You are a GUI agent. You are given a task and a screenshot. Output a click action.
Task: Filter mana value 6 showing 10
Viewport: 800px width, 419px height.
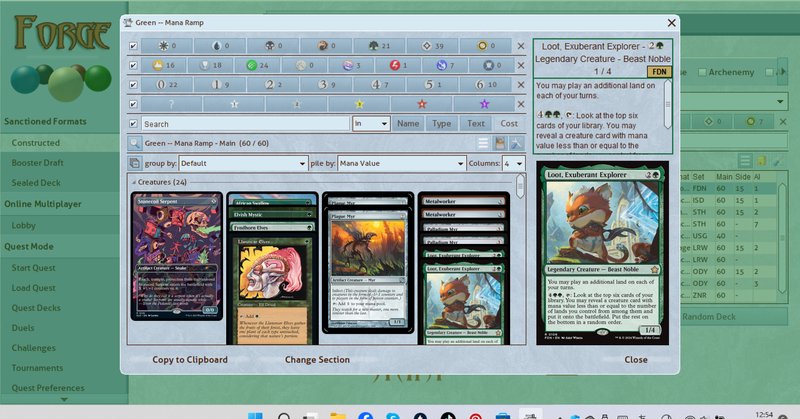486,85
